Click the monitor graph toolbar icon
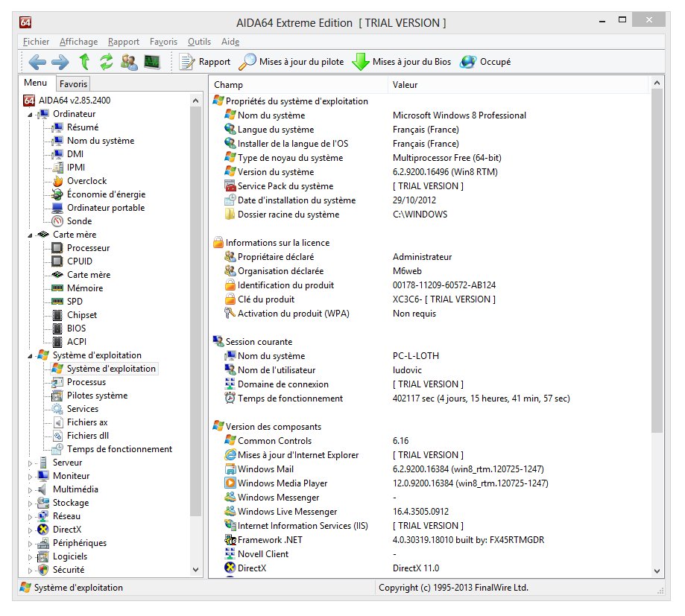 coord(152,62)
